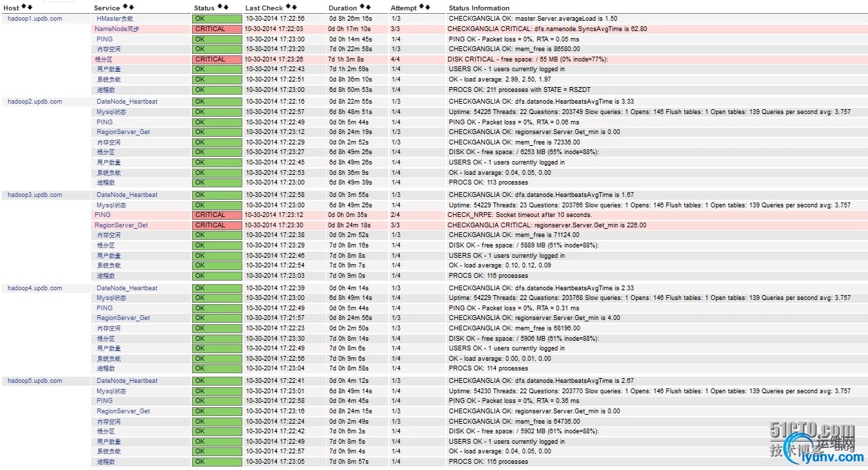
Task: Select duration value 0d 0h 17m 10s
Action: point(349,29)
